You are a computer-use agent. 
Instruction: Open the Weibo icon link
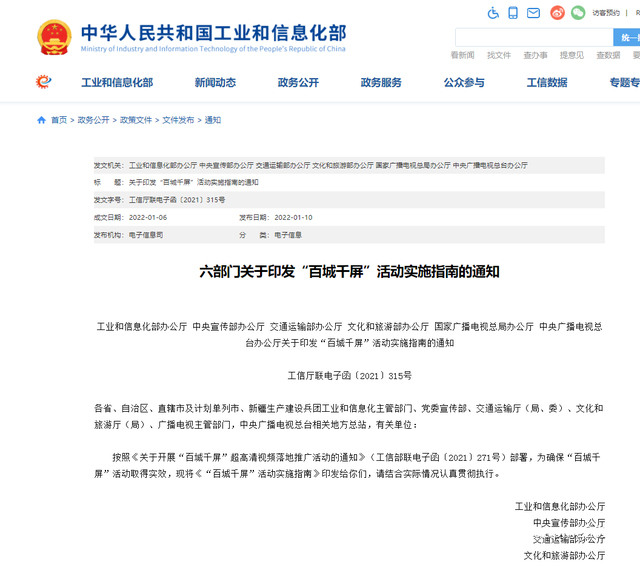557,13
